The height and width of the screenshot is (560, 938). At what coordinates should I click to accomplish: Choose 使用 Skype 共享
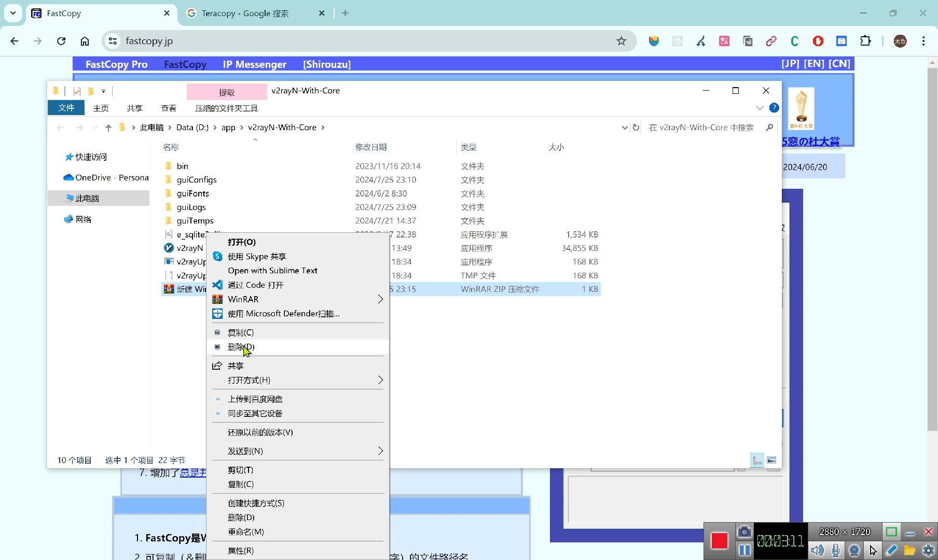[x=298, y=257]
